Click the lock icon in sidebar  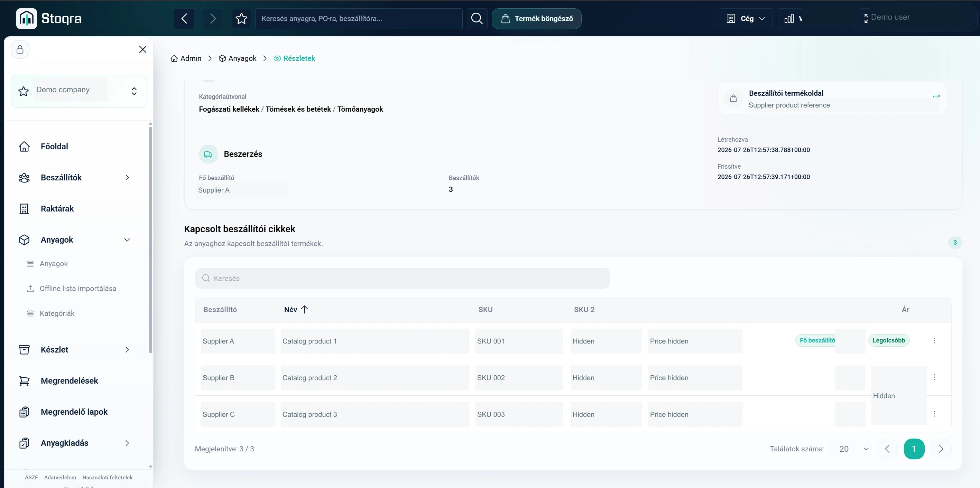(20, 49)
